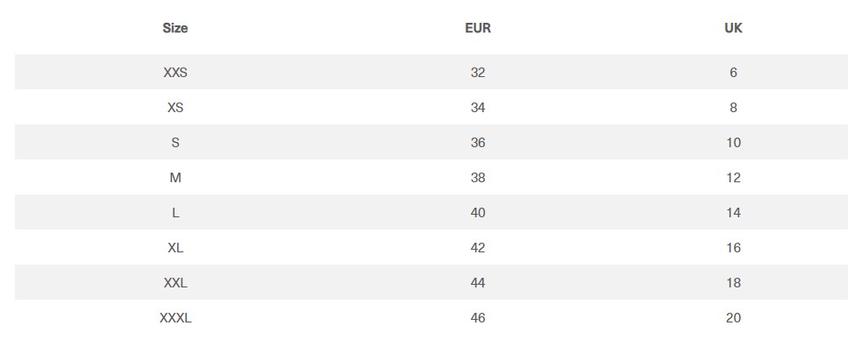868x354 pixels.
Task: Click the S size label
Action: coord(175,143)
